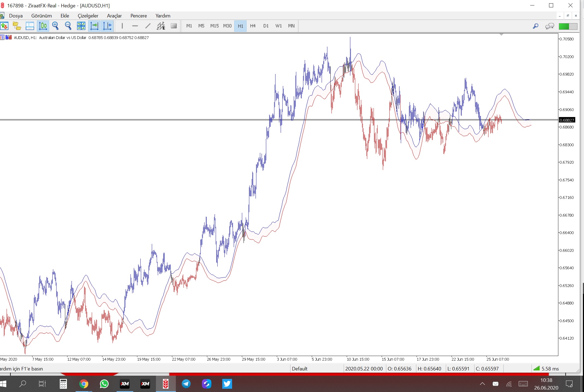
Task: Select the trendline drawing tool
Action: point(148,26)
